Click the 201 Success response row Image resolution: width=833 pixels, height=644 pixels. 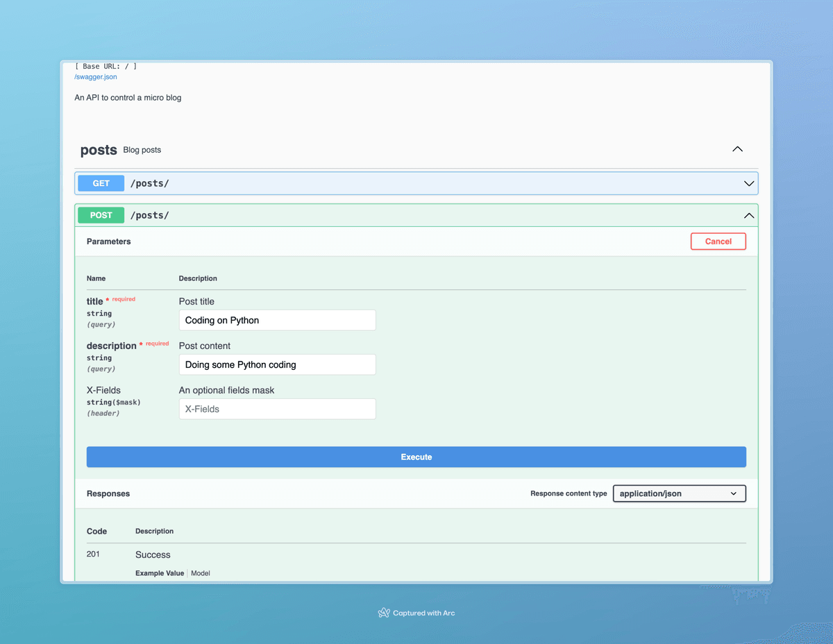[x=153, y=554]
